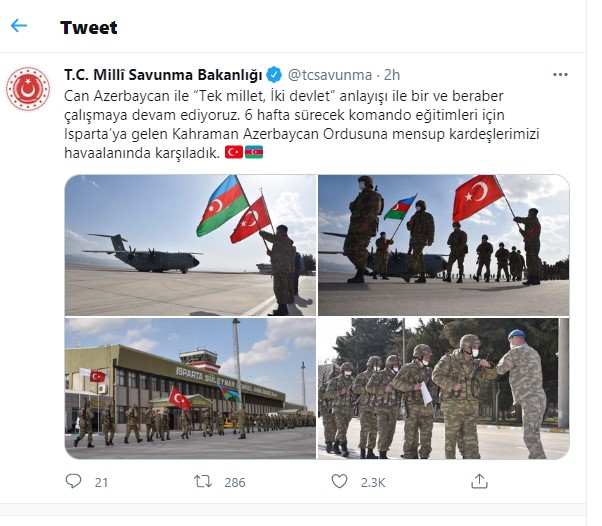This screenshot has height=526, width=602.
Task: Click the Millî Savunma Bakanlığı profile avatar
Action: coord(28,89)
